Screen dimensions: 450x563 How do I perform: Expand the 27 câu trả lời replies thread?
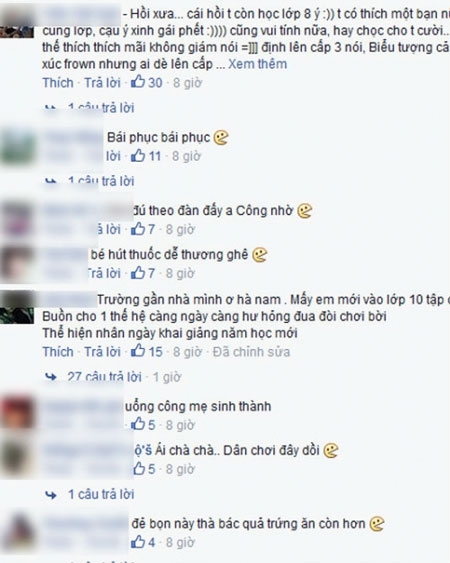point(104,377)
